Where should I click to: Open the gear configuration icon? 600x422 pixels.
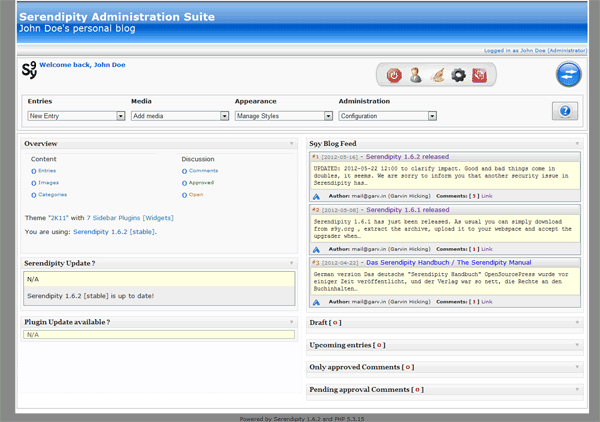pos(459,75)
